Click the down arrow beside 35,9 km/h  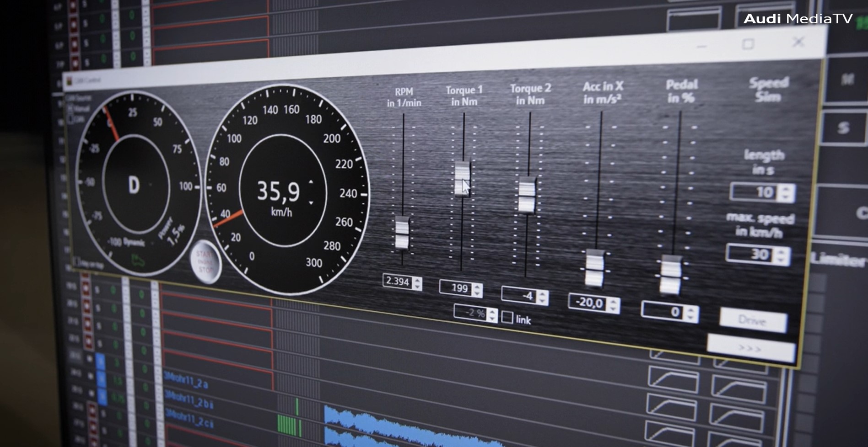click(311, 202)
